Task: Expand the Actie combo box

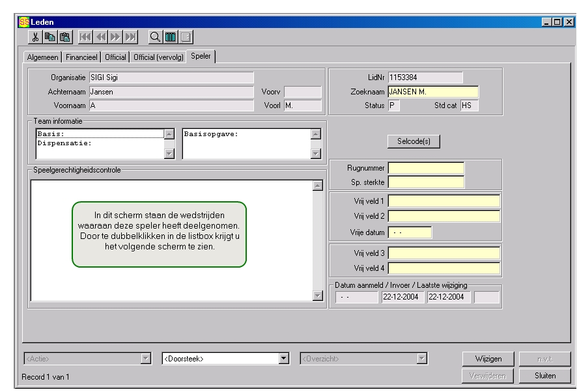Action: tap(145, 358)
